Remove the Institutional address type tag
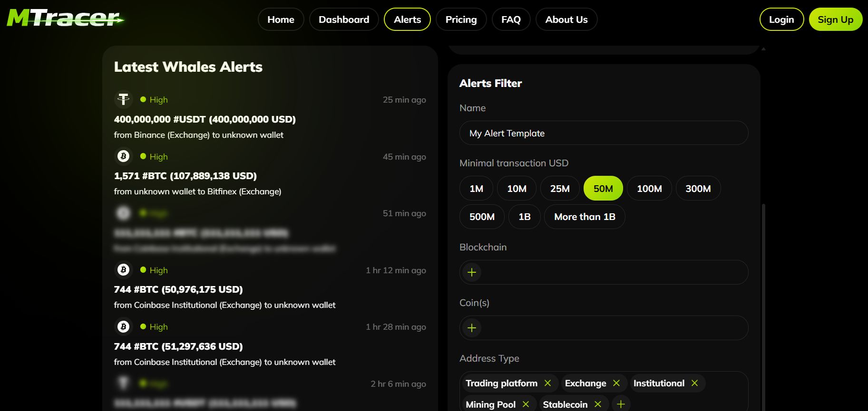Image resolution: width=868 pixels, height=411 pixels. coord(694,383)
